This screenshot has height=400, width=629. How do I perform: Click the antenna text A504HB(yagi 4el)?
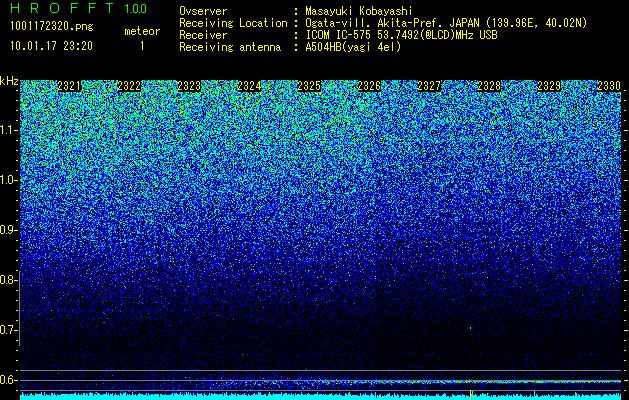pyautogui.click(x=353, y=47)
